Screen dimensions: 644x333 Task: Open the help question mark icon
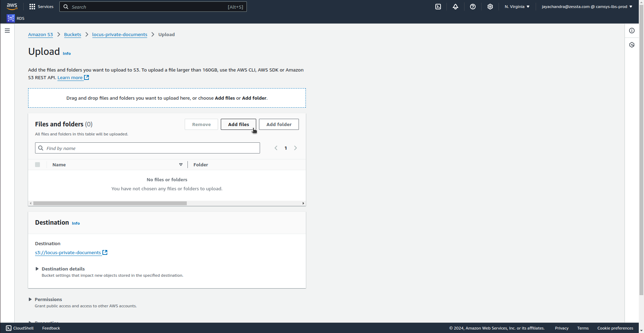pyautogui.click(x=473, y=7)
